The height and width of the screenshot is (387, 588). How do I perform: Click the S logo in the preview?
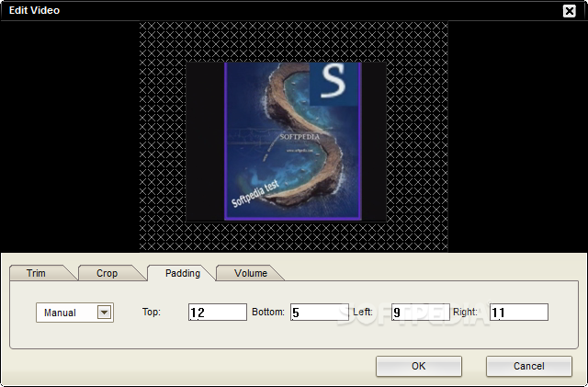[x=334, y=84]
